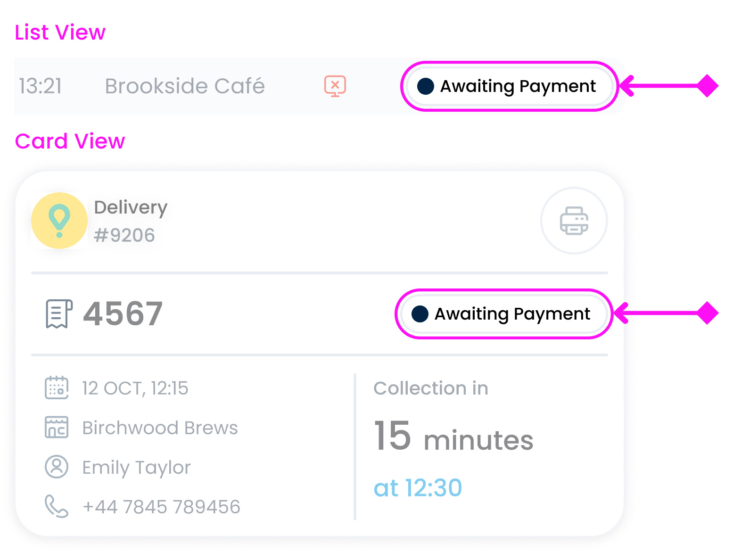The height and width of the screenshot is (560, 741).
Task: Expand the Delivery #9206 card header
Action: pyautogui.click(x=131, y=220)
